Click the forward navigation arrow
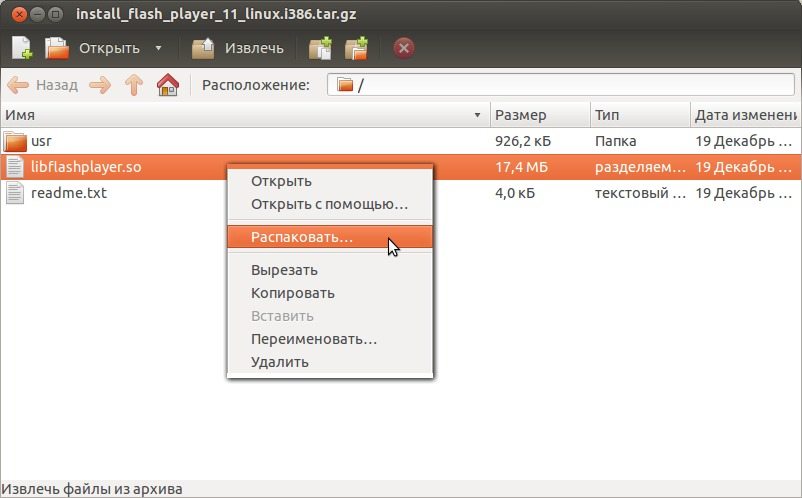 point(100,85)
